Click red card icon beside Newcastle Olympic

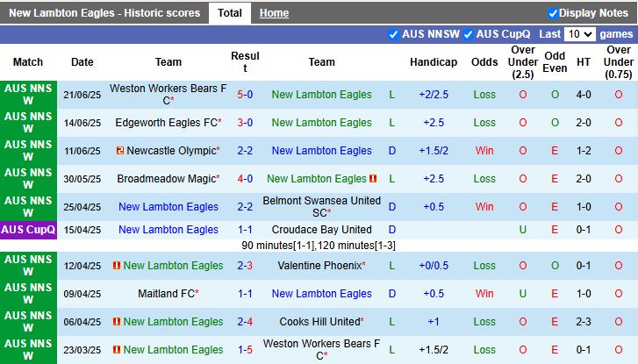pyautogui.click(x=120, y=151)
